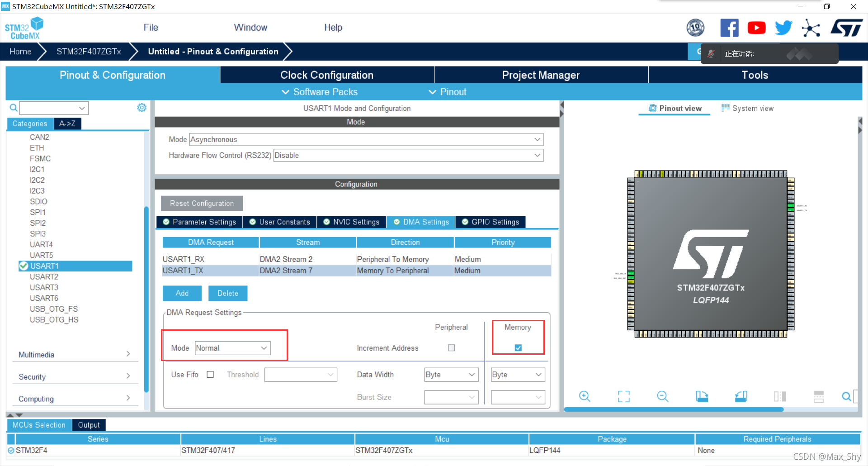Click the Fit to screen icon
The height and width of the screenshot is (466, 868).
click(x=623, y=396)
